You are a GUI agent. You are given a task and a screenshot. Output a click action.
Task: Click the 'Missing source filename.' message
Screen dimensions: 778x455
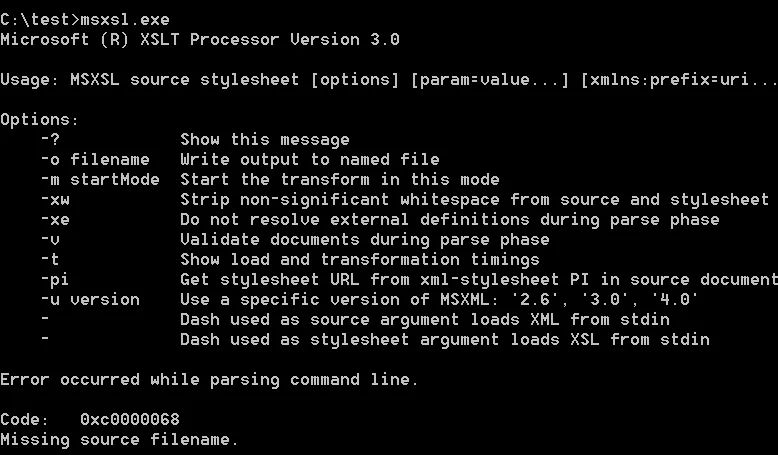click(120, 440)
